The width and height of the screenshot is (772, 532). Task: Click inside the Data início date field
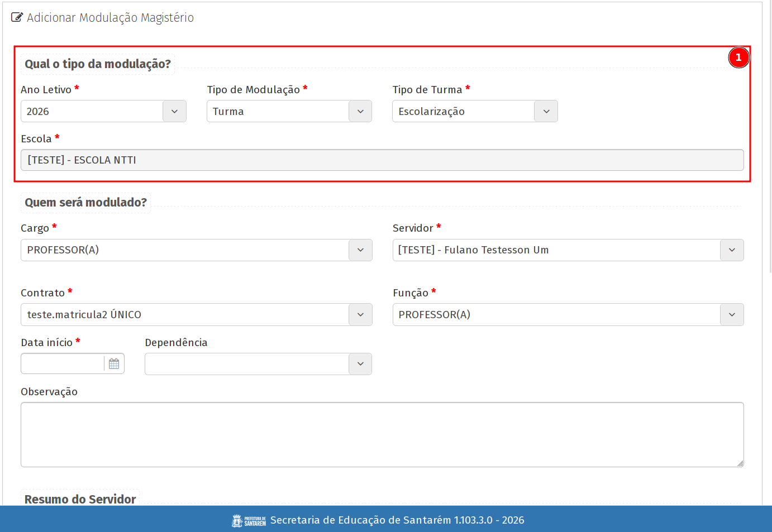coord(63,364)
